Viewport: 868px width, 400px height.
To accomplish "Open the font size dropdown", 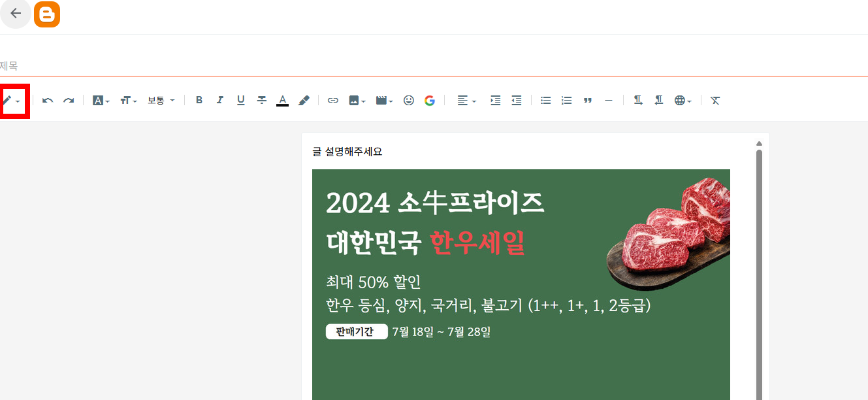I will point(128,101).
